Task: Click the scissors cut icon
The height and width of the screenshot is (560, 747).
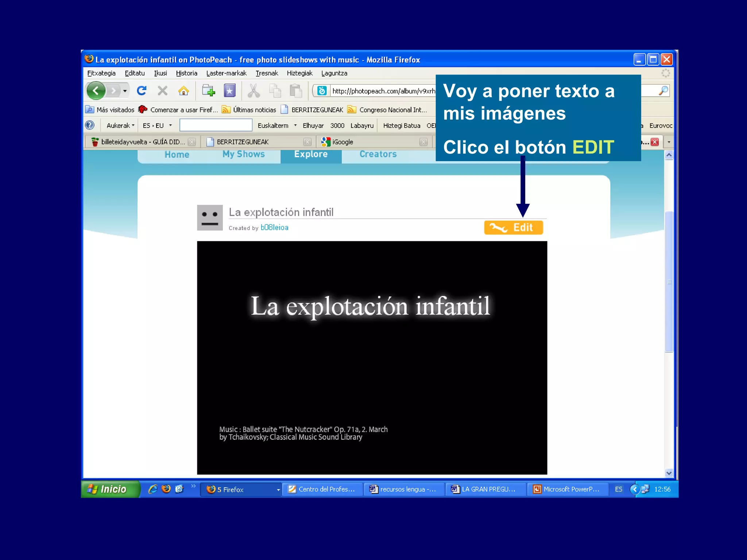Action: [x=253, y=90]
